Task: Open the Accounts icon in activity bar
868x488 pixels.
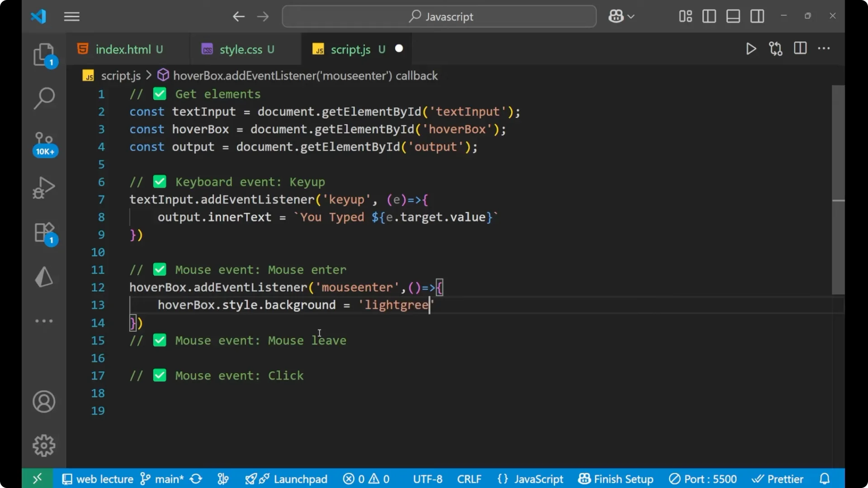Action: (44, 402)
